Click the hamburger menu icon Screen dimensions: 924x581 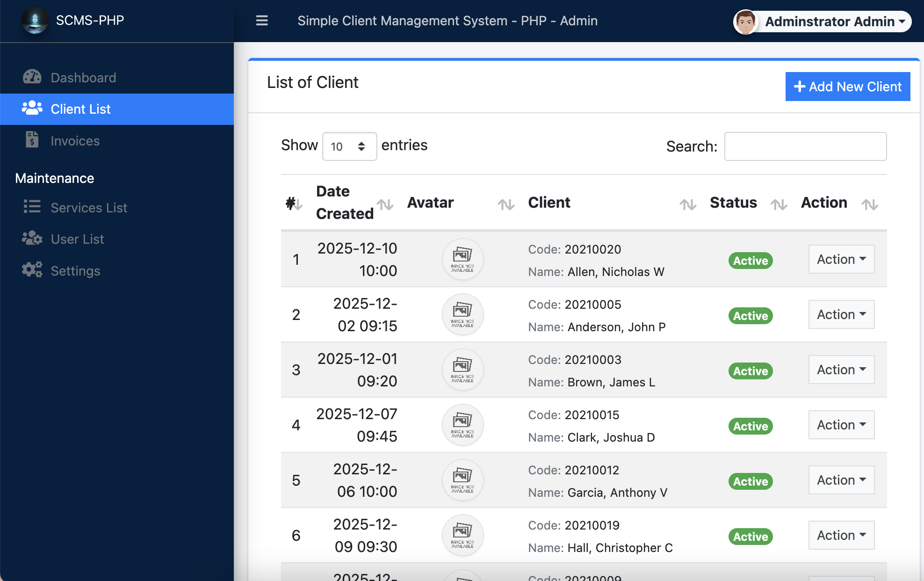pos(262,21)
